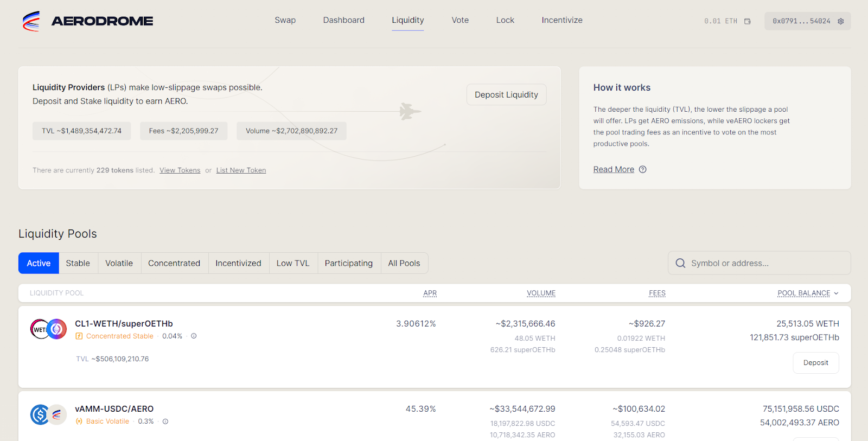Screen dimensions: 868x441
Task: Show Incentivized pools tab
Action: [239, 263]
